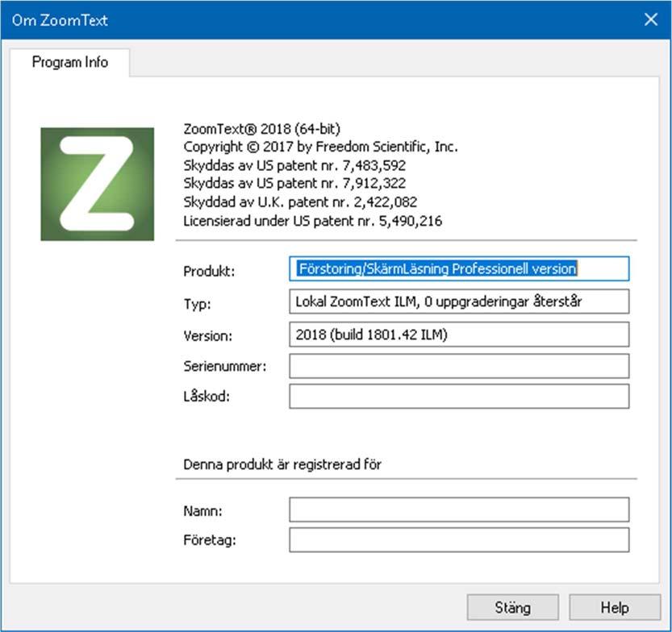
Task: Click the empty Serienummer field
Action: tap(459, 366)
